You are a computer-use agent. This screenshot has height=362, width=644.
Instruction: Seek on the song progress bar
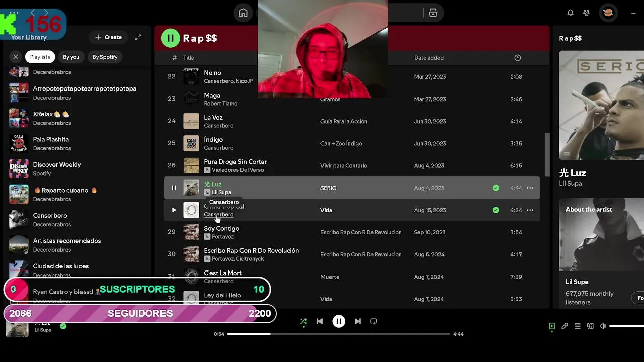[338, 334]
